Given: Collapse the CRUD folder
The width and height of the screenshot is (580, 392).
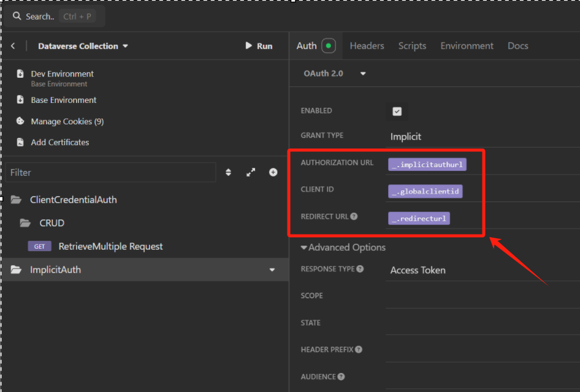Looking at the screenshot, I should click(52, 223).
